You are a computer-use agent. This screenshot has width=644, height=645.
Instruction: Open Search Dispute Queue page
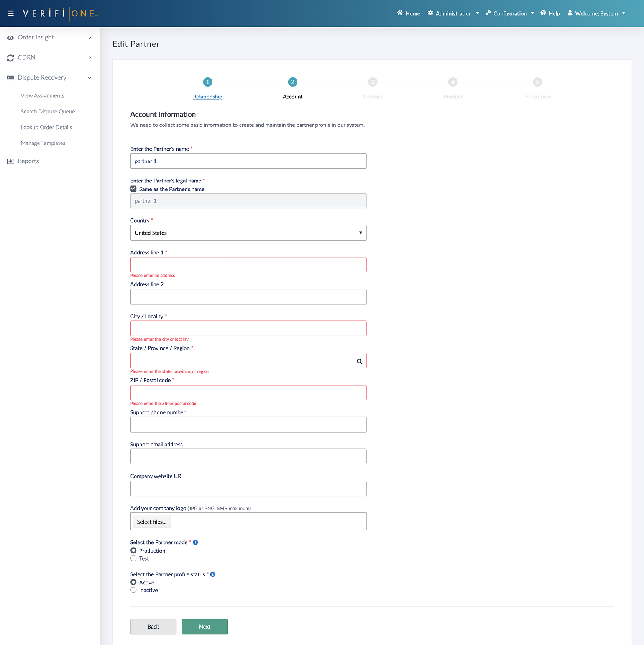click(48, 112)
